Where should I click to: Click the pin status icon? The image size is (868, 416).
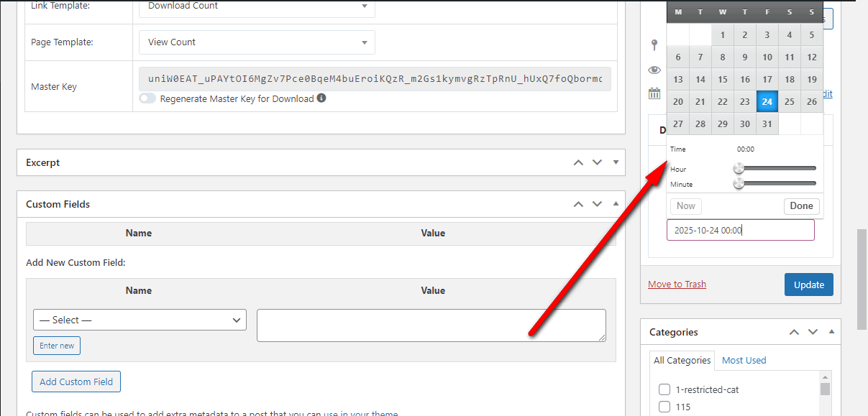(654, 46)
